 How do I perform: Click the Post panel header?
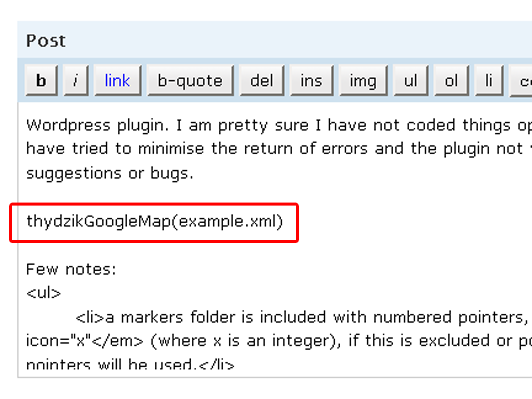pyautogui.click(x=275, y=40)
